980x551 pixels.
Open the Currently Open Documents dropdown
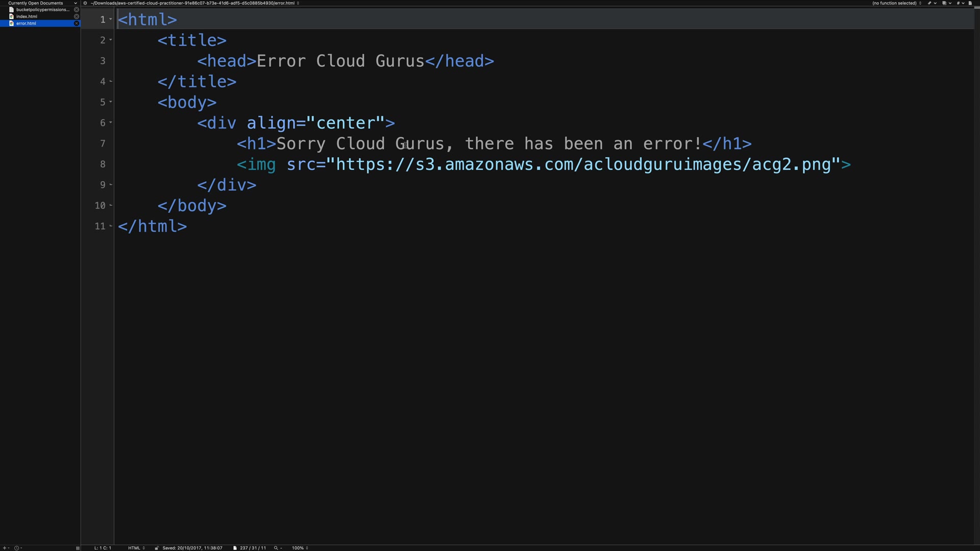pos(41,3)
